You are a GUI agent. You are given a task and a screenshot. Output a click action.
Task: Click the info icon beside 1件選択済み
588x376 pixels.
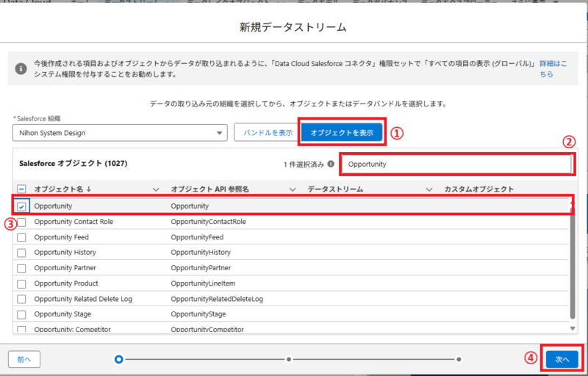(x=331, y=164)
